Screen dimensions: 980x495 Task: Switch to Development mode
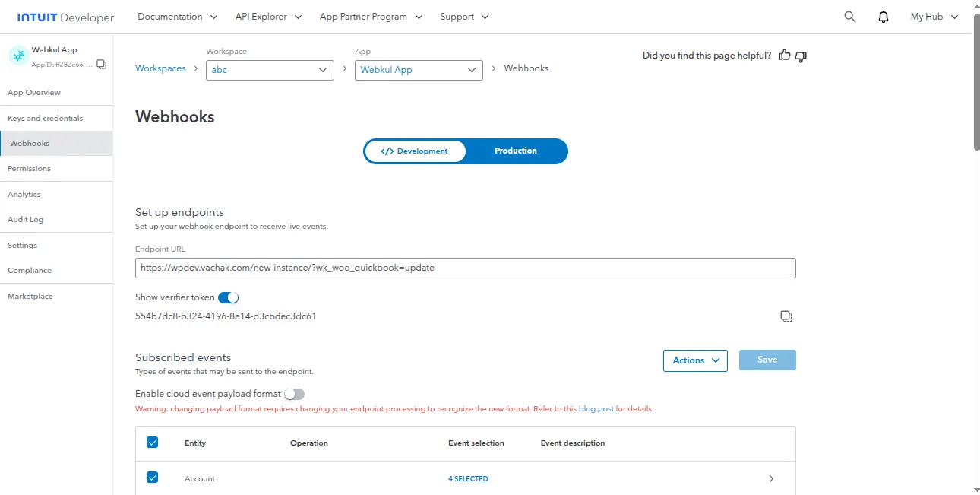415,151
